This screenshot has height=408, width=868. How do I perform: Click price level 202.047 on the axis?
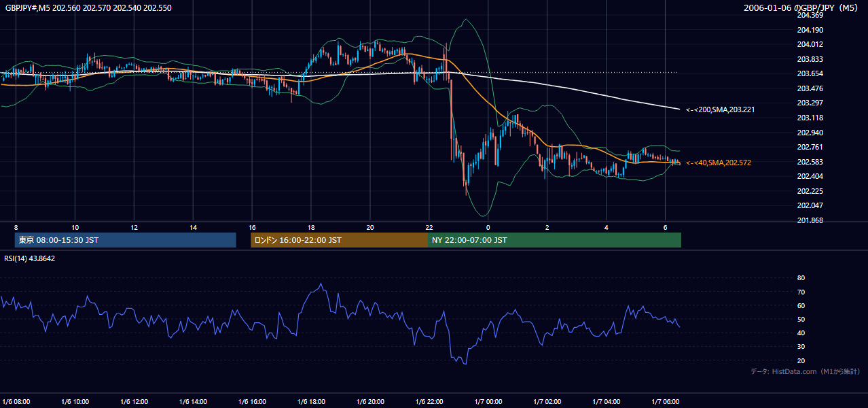810,205
